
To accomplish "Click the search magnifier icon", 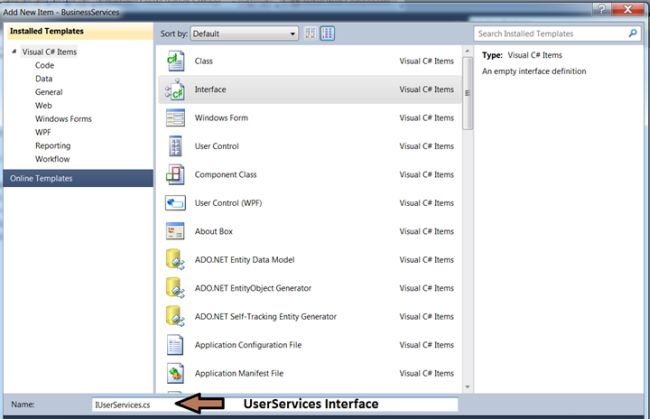I will tap(633, 33).
